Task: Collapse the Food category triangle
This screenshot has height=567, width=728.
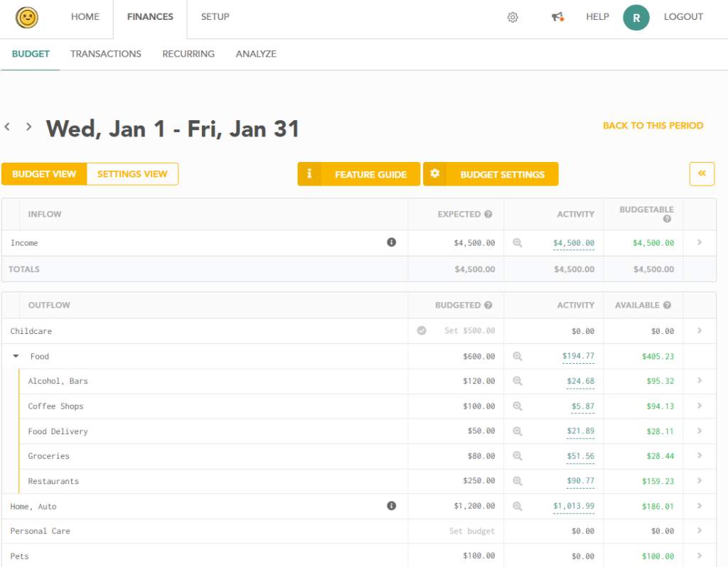Action: pos(16,356)
